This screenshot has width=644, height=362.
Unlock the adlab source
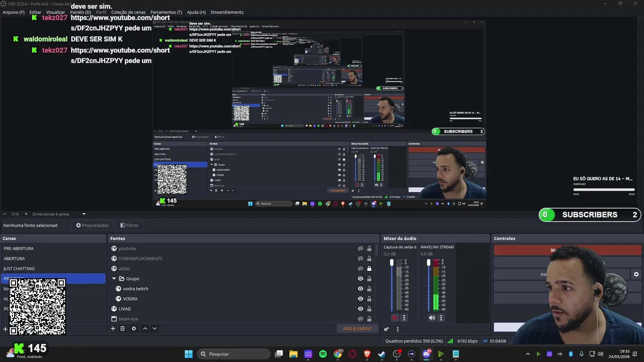pyautogui.click(x=369, y=268)
